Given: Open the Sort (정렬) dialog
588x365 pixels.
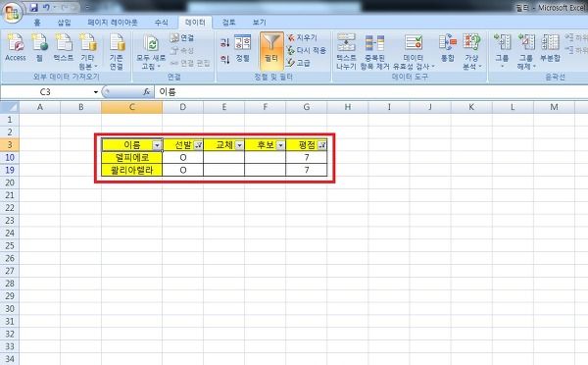Looking at the screenshot, I should tap(243, 48).
